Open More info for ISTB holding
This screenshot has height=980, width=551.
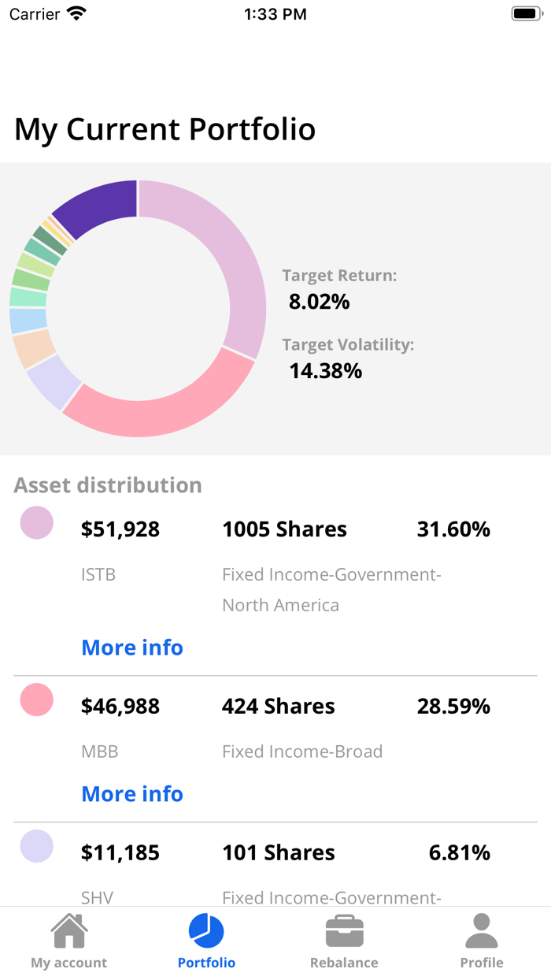click(x=131, y=647)
